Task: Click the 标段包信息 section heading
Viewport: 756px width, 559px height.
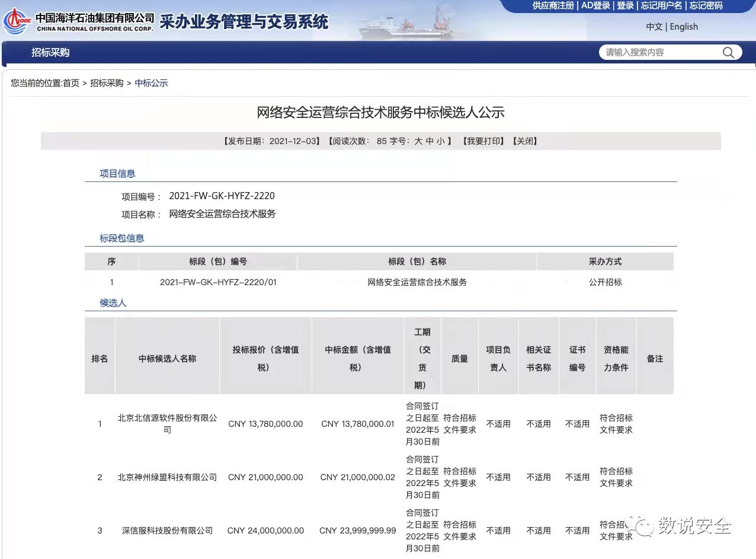Action: point(122,238)
